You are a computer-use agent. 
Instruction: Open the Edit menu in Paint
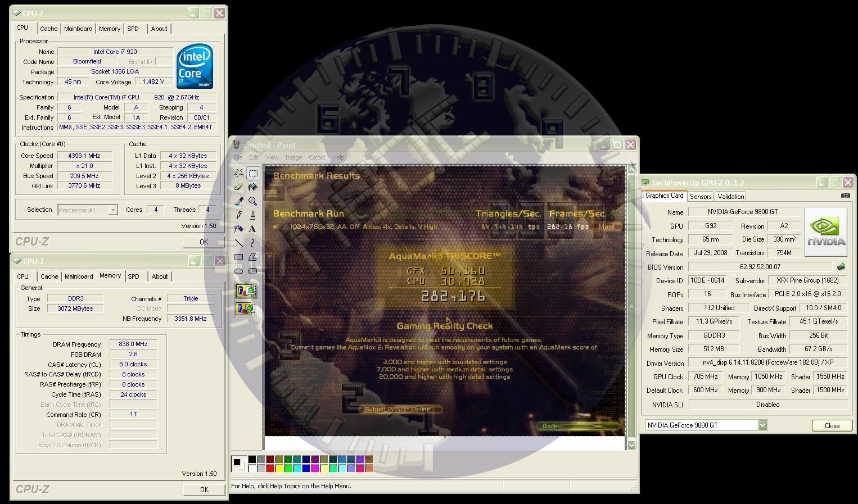point(254,157)
